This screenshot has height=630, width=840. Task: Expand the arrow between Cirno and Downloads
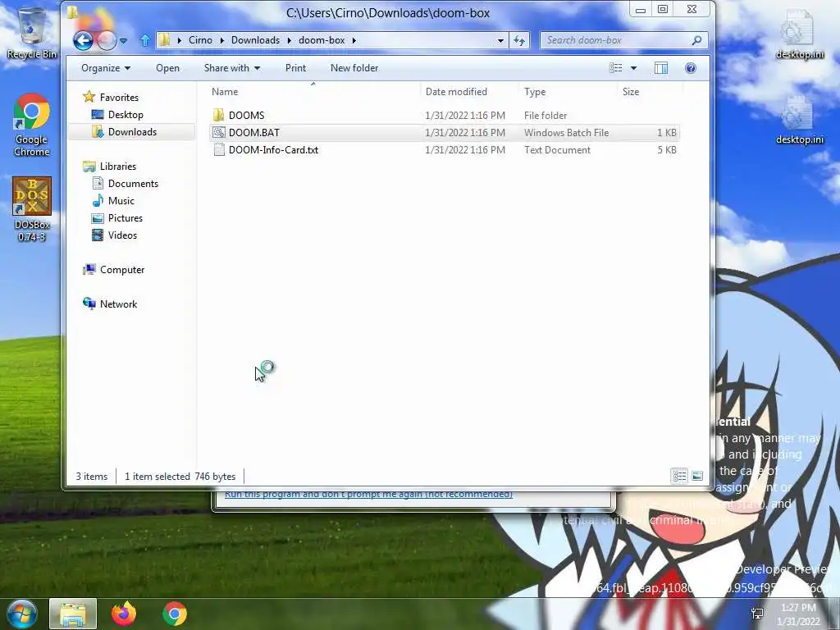[221, 40]
